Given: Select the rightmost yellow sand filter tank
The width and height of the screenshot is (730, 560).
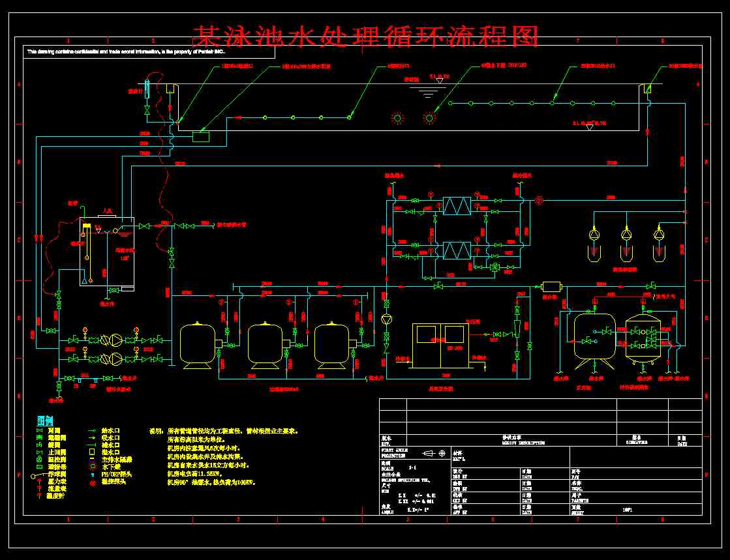Looking at the screenshot, I should (333, 345).
